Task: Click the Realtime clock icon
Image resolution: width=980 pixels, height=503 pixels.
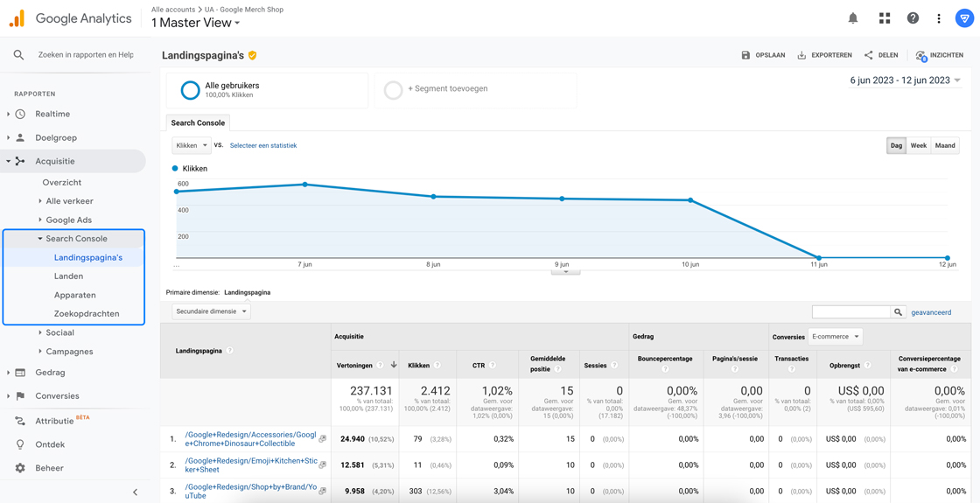Action: [x=20, y=114]
